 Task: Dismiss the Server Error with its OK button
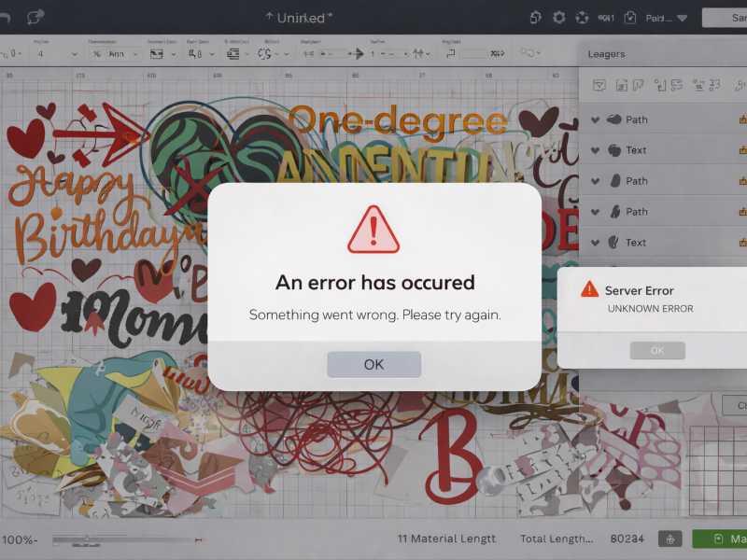point(657,350)
